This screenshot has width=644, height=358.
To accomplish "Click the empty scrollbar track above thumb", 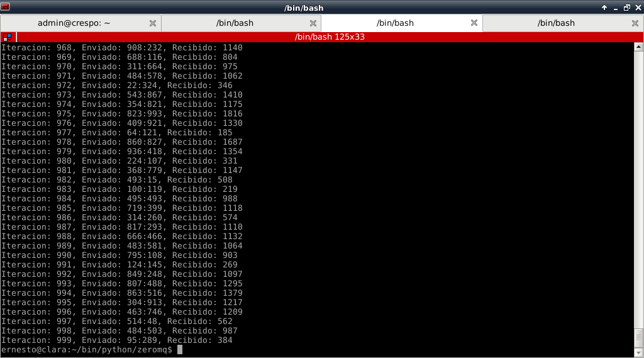I will click(638, 189).
